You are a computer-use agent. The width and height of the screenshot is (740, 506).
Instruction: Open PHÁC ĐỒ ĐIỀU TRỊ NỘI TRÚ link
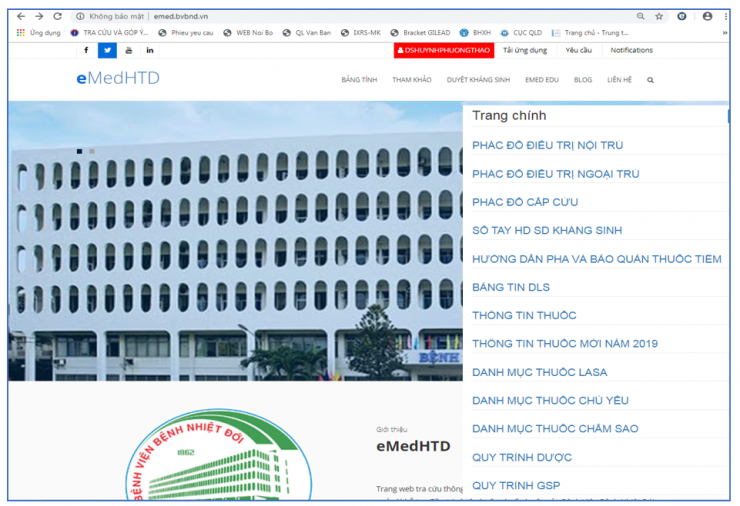(547, 146)
